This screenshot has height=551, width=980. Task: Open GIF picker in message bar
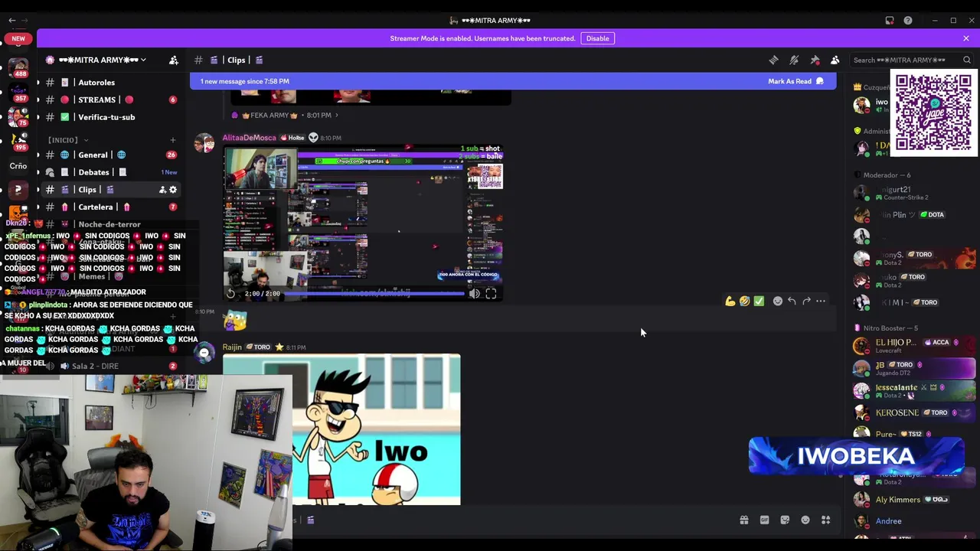[x=764, y=520]
